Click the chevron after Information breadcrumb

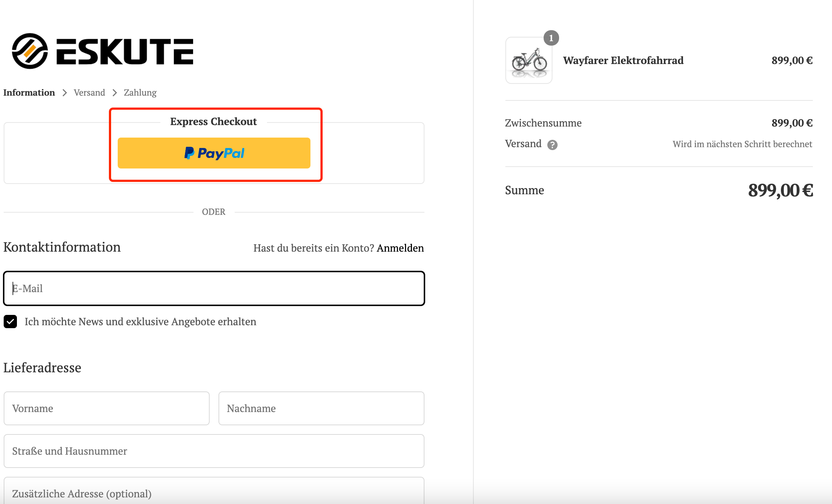coord(64,93)
